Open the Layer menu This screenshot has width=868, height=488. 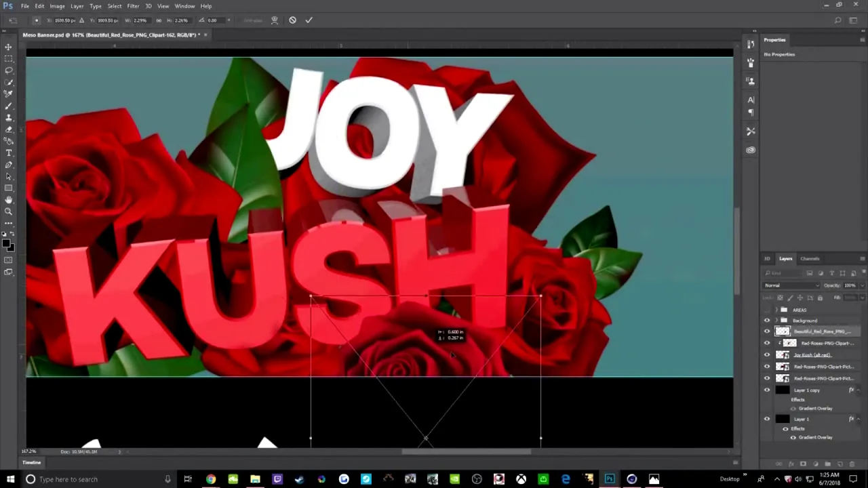point(77,6)
